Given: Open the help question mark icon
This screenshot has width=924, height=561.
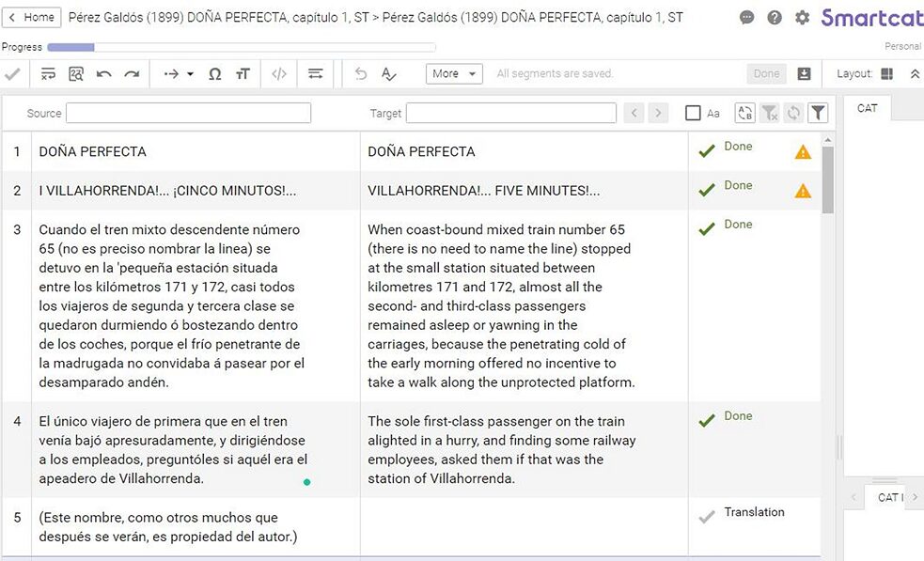Looking at the screenshot, I should click(775, 18).
